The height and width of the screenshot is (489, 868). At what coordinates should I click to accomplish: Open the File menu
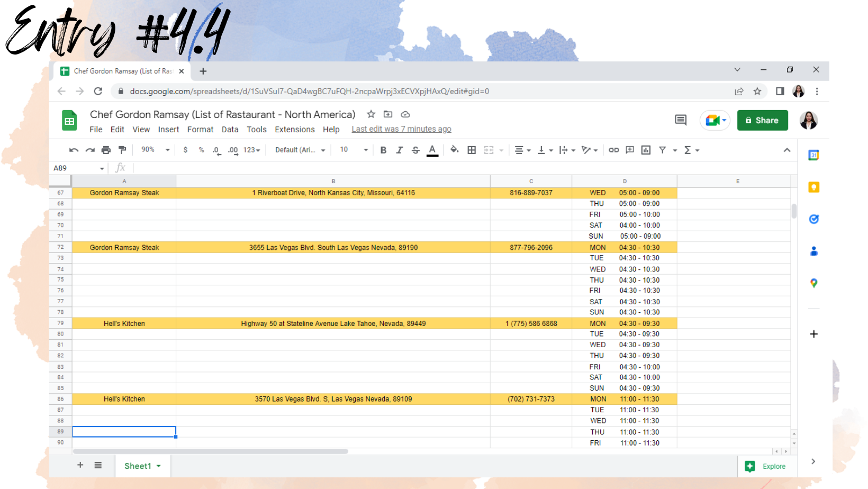[96, 130]
